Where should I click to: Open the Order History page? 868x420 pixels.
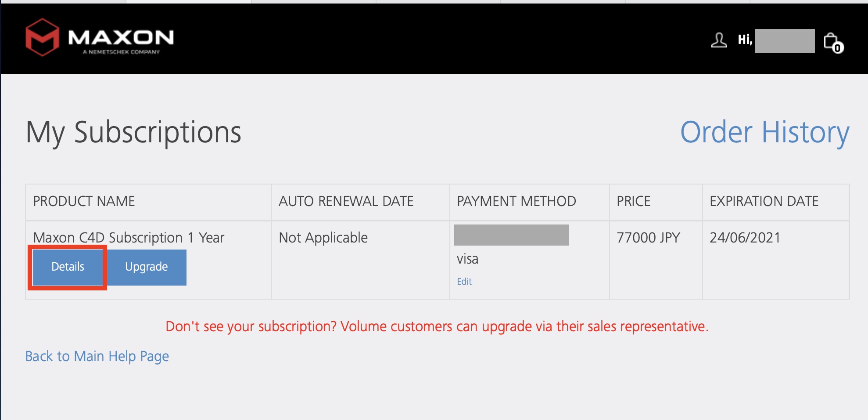tap(764, 132)
